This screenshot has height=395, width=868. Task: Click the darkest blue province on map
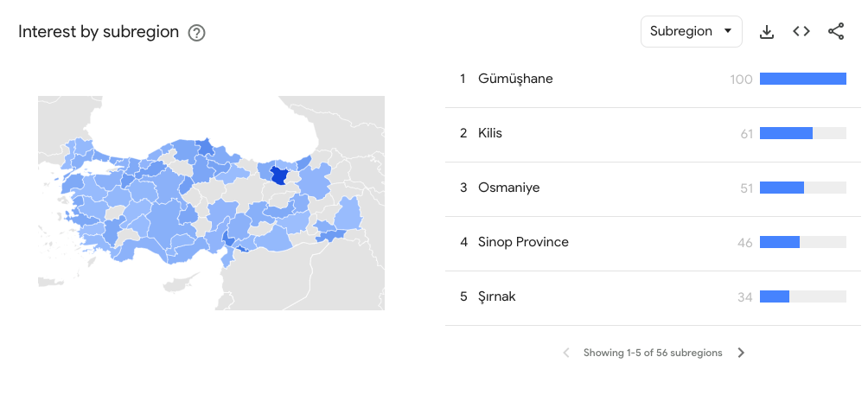(279, 176)
